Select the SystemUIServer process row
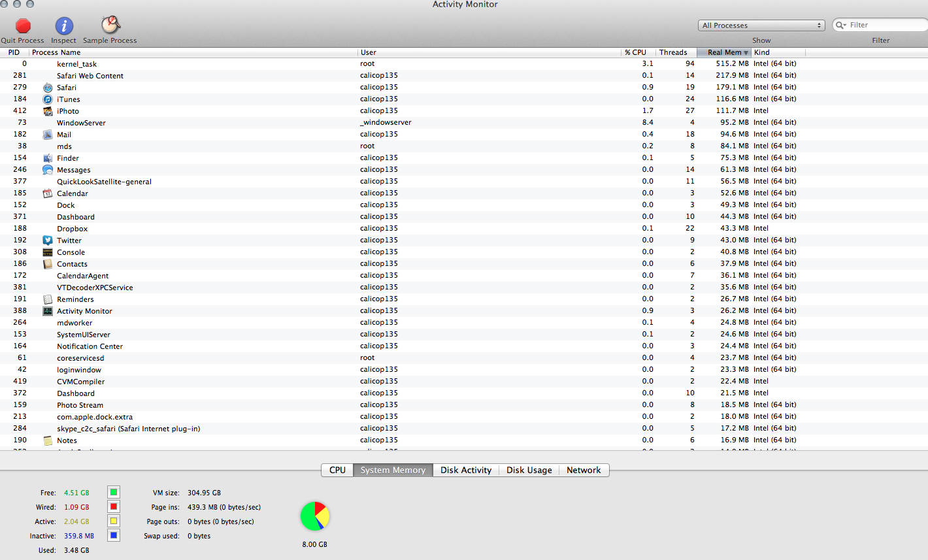 click(x=464, y=334)
